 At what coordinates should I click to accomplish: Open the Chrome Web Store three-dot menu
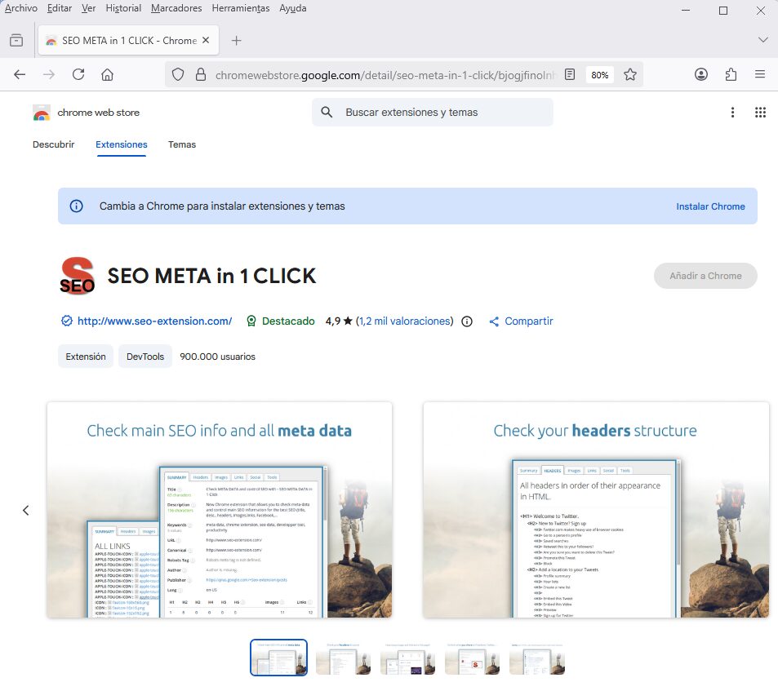pyautogui.click(x=732, y=112)
